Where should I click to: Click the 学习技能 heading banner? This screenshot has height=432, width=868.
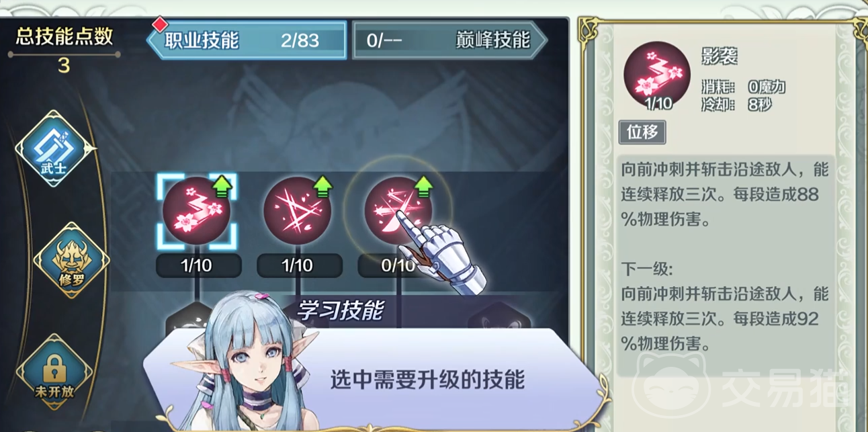[x=341, y=310]
